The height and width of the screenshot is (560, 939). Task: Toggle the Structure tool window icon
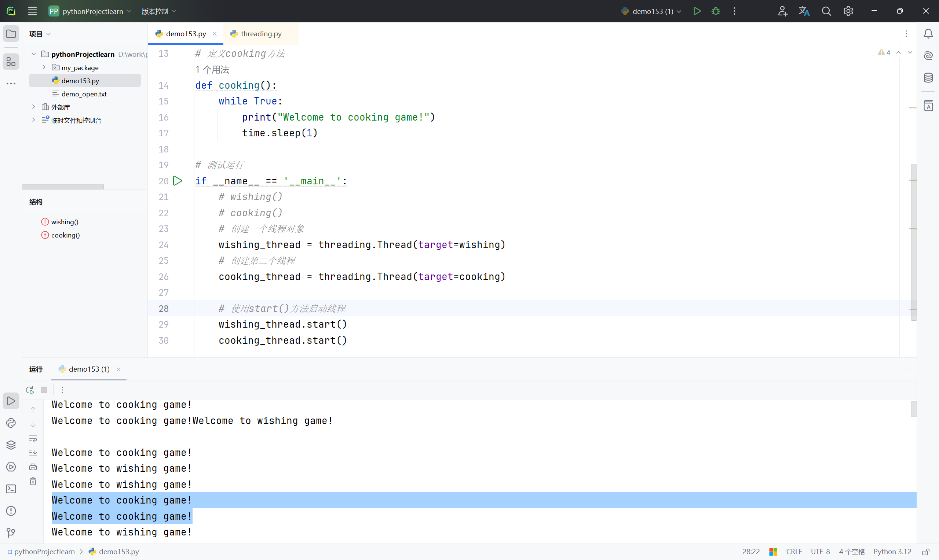coord(11,62)
